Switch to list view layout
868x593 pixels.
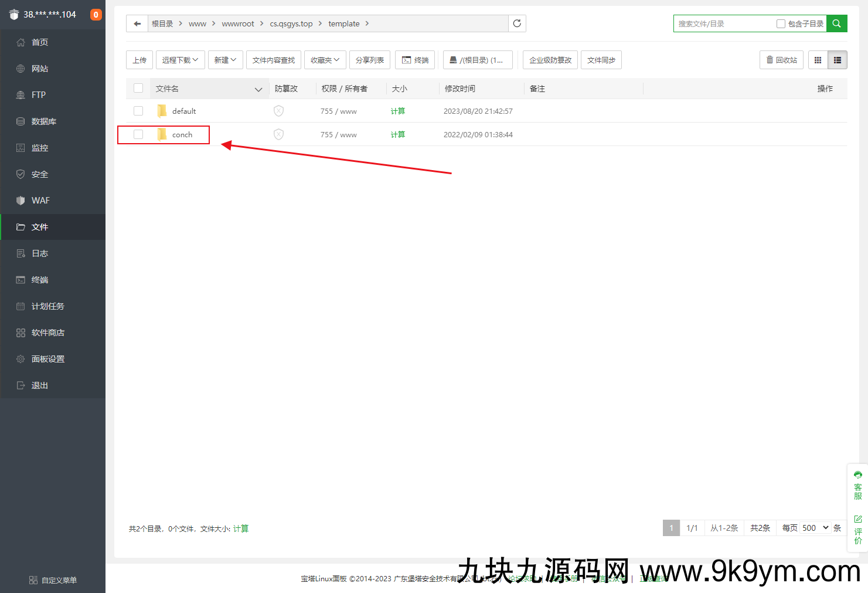pos(838,60)
